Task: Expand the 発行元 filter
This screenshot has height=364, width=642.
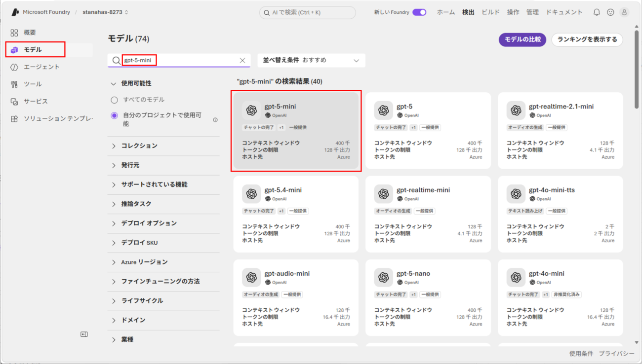Action: point(163,165)
